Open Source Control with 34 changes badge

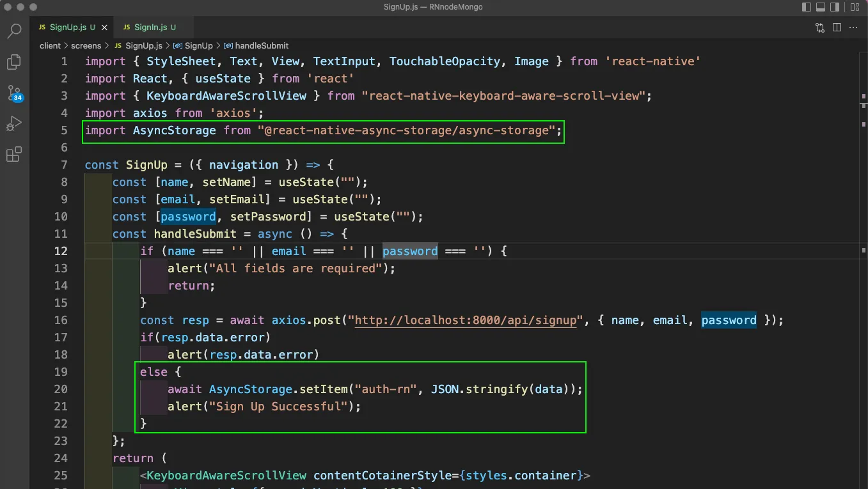point(14,93)
